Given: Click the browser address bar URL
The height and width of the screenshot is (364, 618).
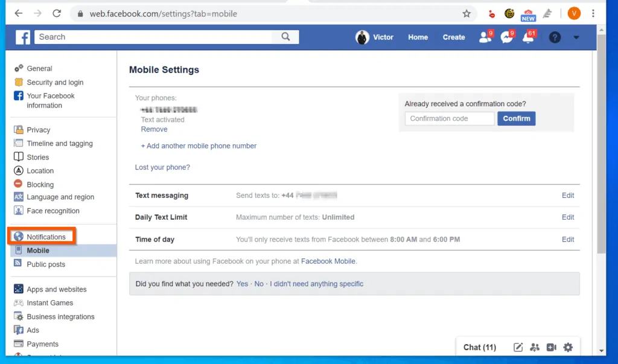Looking at the screenshot, I should pos(163,14).
